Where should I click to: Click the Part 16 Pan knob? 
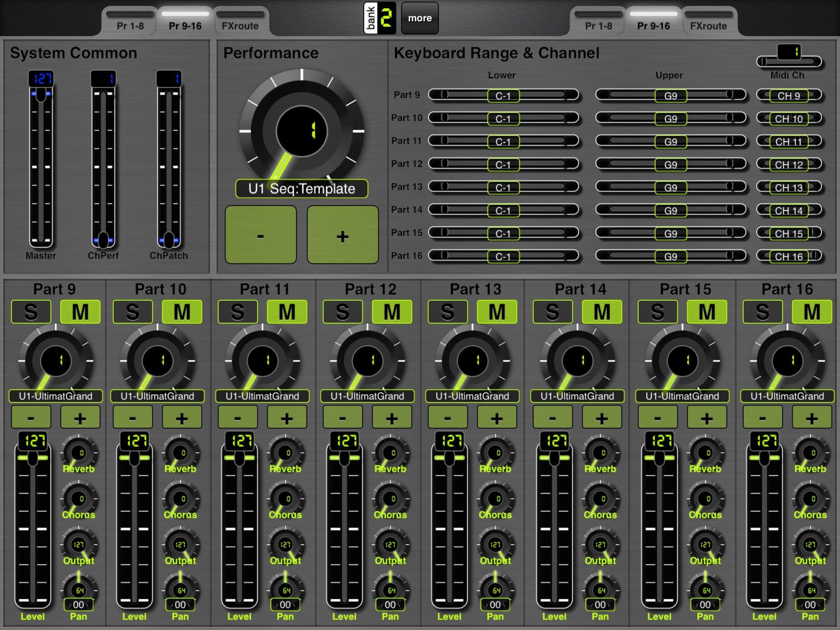point(810,590)
